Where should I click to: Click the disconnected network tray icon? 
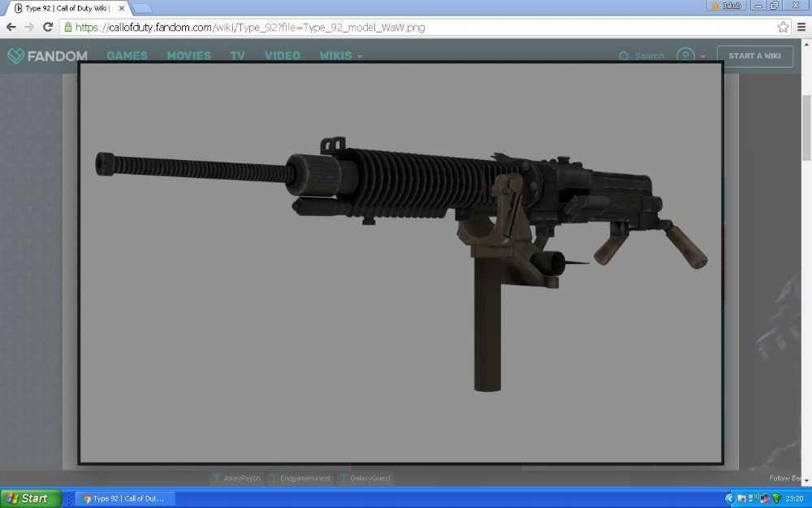click(764, 499)
